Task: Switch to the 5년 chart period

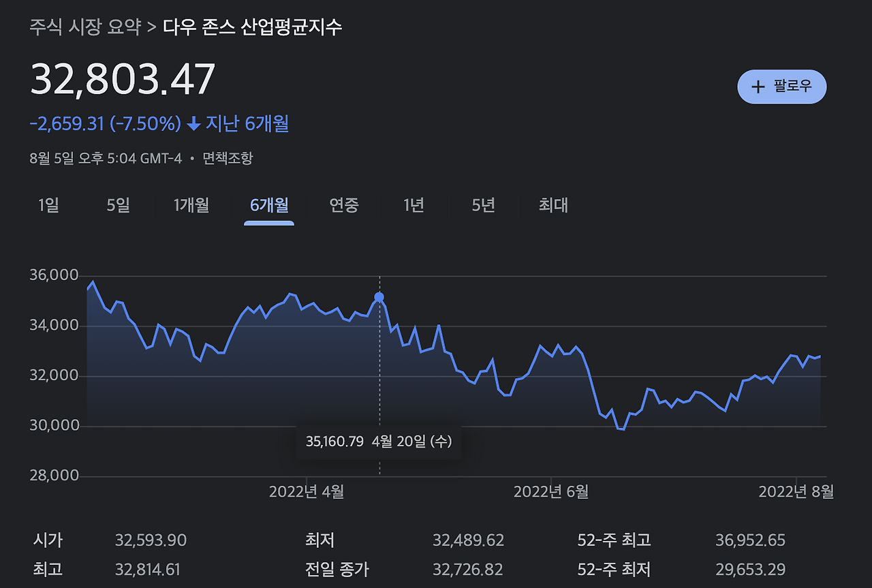Action: point(482,206)
